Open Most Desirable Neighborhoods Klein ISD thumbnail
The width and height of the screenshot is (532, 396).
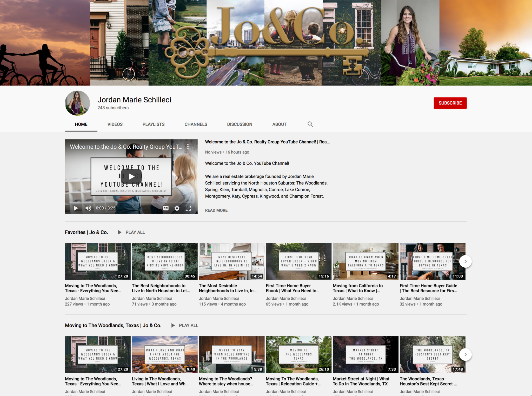pos(232,261)
